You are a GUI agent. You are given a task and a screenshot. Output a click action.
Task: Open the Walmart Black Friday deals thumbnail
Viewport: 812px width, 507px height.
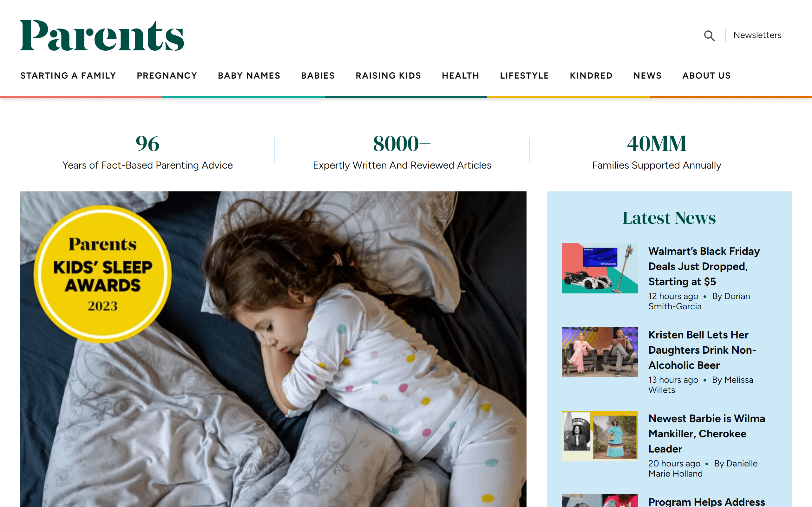pyautogui.click(x=600, y=268)
